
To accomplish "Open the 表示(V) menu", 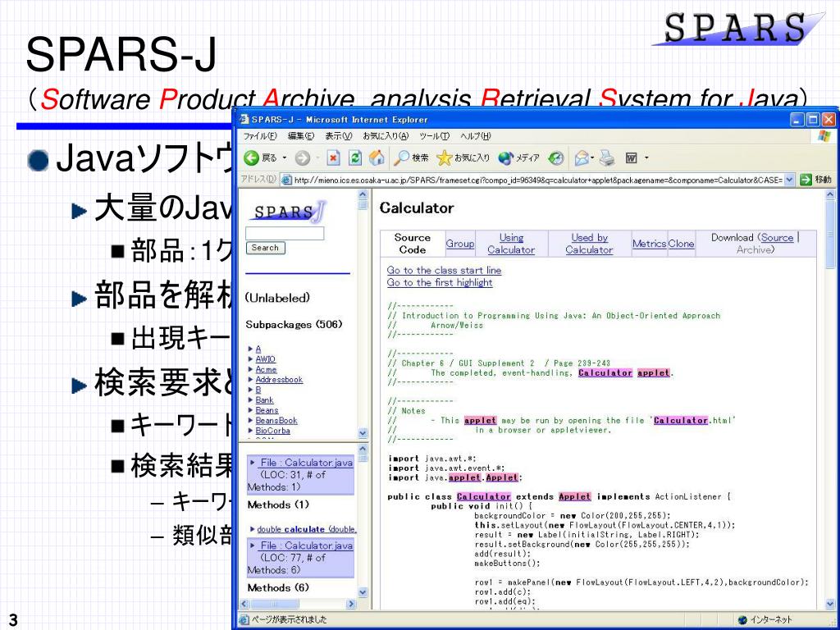I will click(x=339, y=136).
